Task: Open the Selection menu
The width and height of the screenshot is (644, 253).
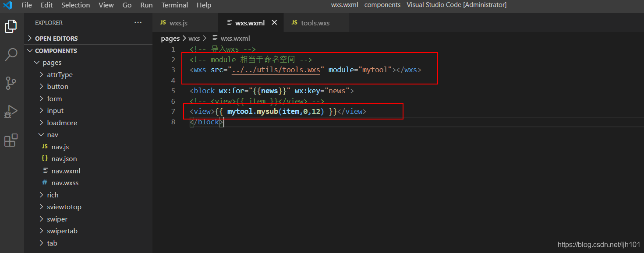Action: tap(75, 5)
